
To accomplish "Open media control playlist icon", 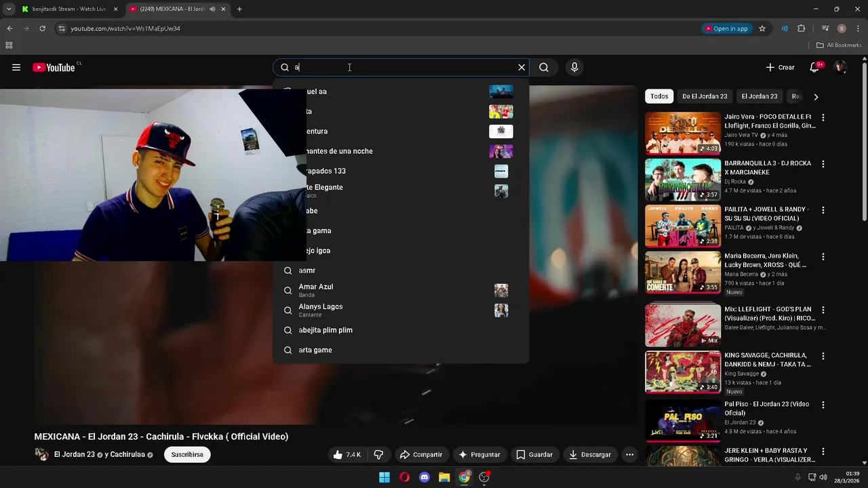I will [x=825, y=28].
